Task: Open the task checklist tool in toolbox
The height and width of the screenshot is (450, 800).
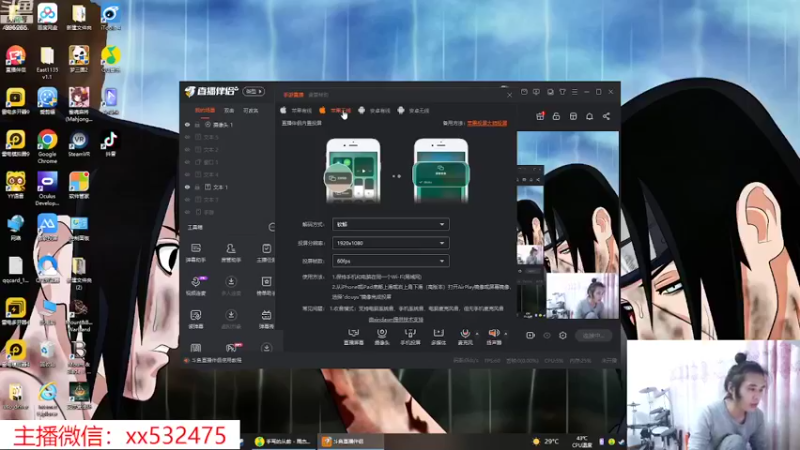Action: (266, 253)
